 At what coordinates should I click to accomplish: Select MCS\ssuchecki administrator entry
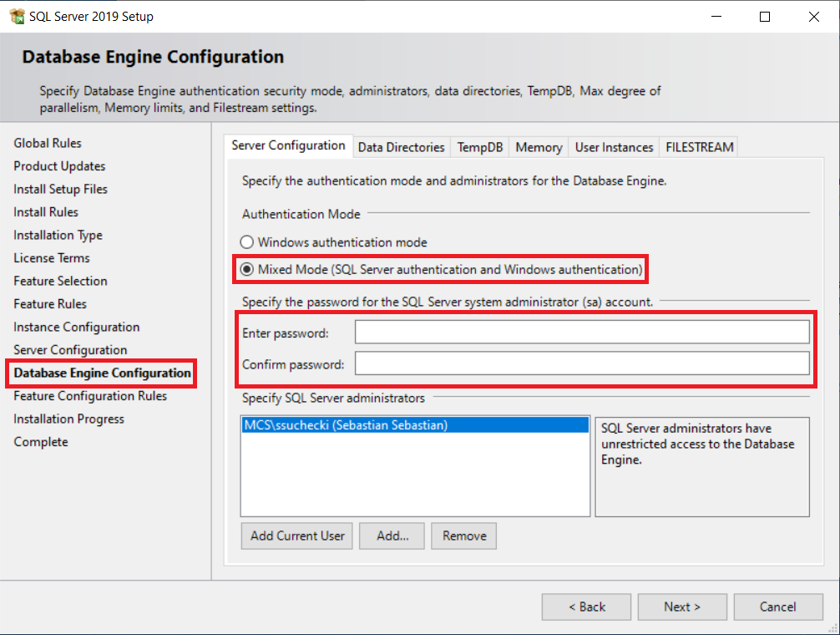[x=415, y=425]
